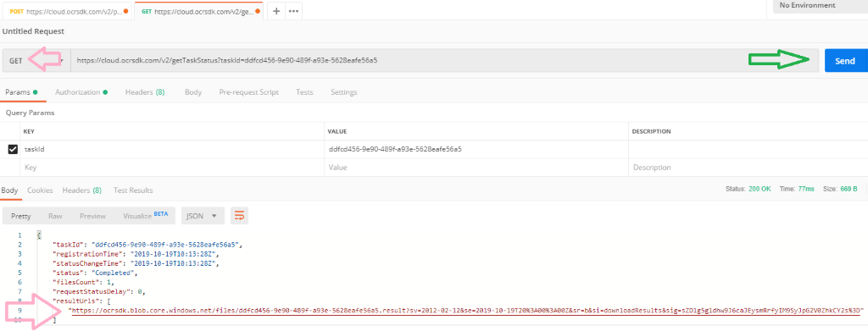
Task: Click the taskId key cell
Action: point(171,149)
